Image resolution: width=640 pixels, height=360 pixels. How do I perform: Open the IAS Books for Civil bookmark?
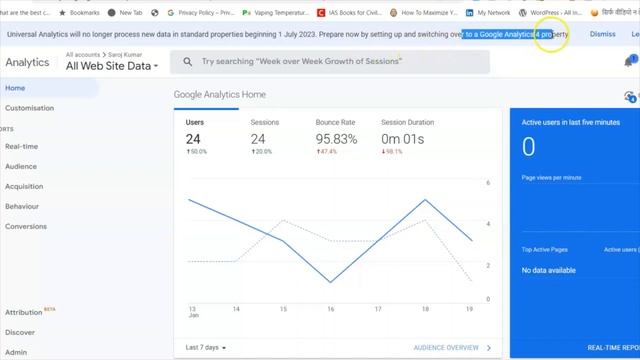click(x=349, y=13)
